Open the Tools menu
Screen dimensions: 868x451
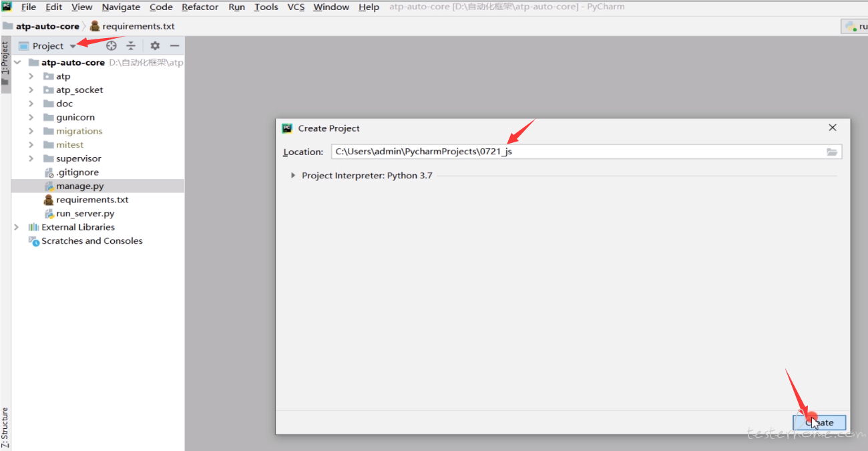click(x=266, y=7)
